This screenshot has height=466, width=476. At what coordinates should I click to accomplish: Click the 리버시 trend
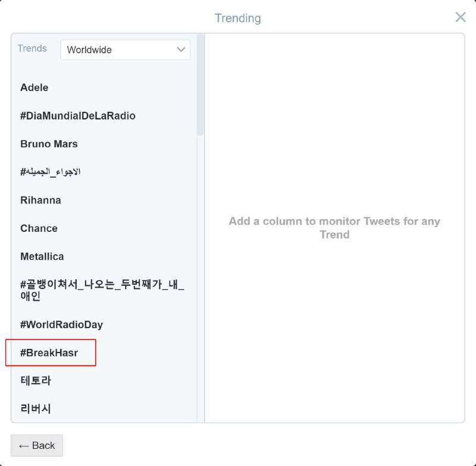[x=36, y=408]
